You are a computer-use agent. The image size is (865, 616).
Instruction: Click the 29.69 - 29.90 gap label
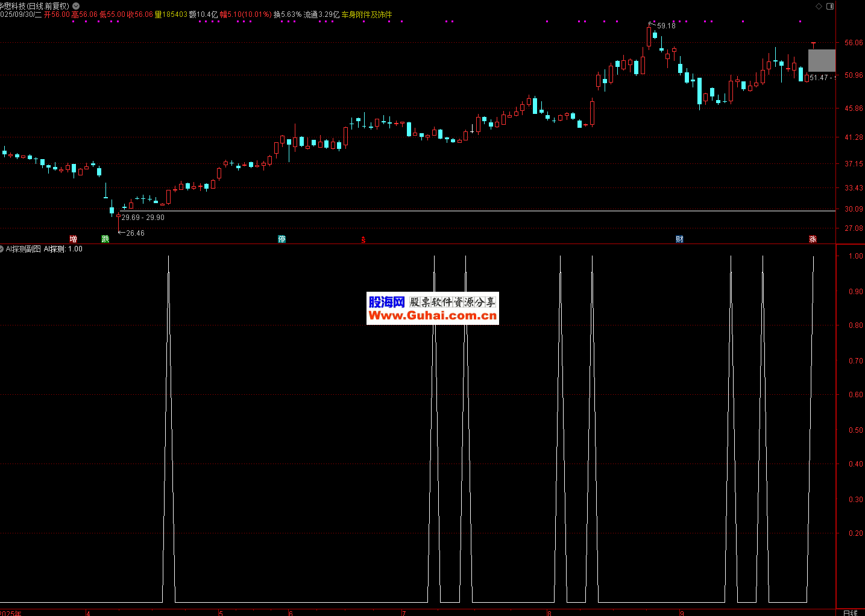pyautogui.click(x=143, y=218)
